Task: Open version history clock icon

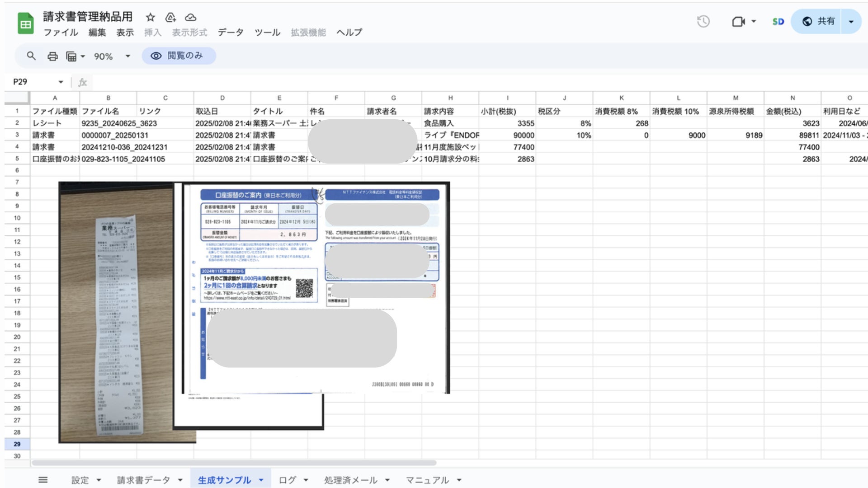Action: 703,21
